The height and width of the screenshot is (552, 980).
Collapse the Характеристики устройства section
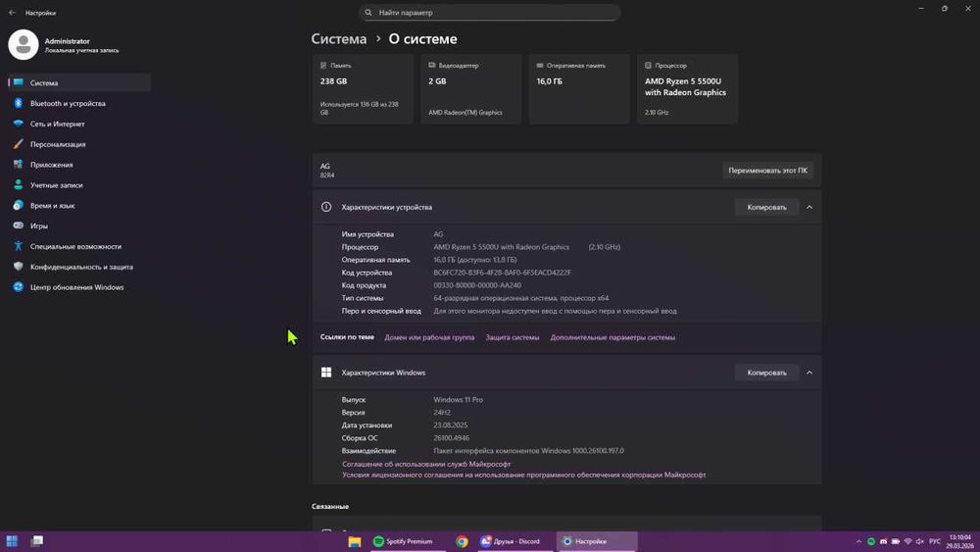pyautogui.click(x=809, y=207)
